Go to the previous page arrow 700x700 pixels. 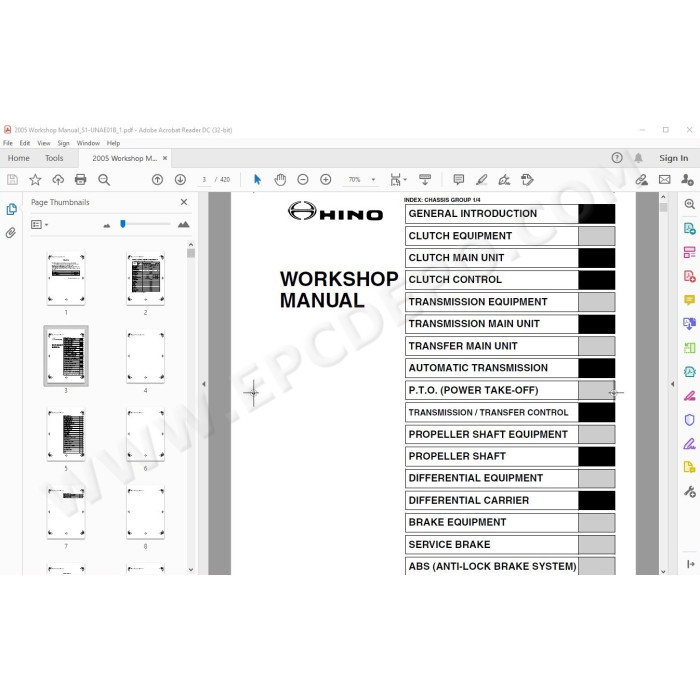tap(157, 180)
